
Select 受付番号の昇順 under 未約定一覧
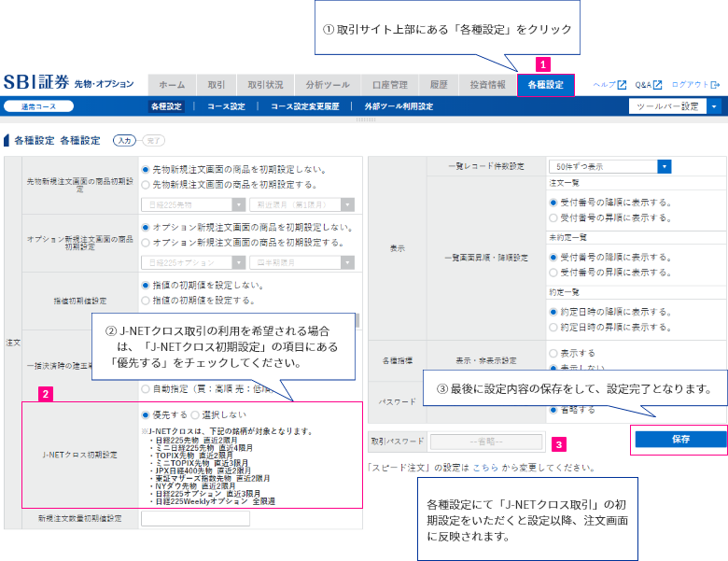[553, 273]
